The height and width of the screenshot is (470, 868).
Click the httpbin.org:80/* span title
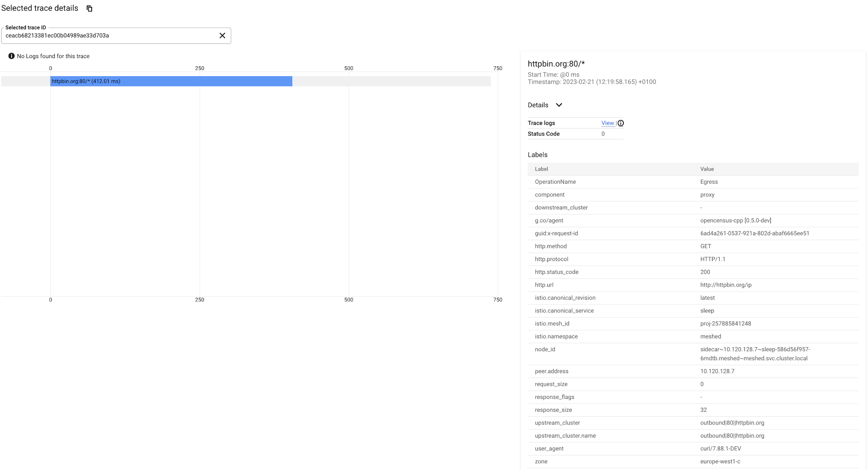coord(556,64)
